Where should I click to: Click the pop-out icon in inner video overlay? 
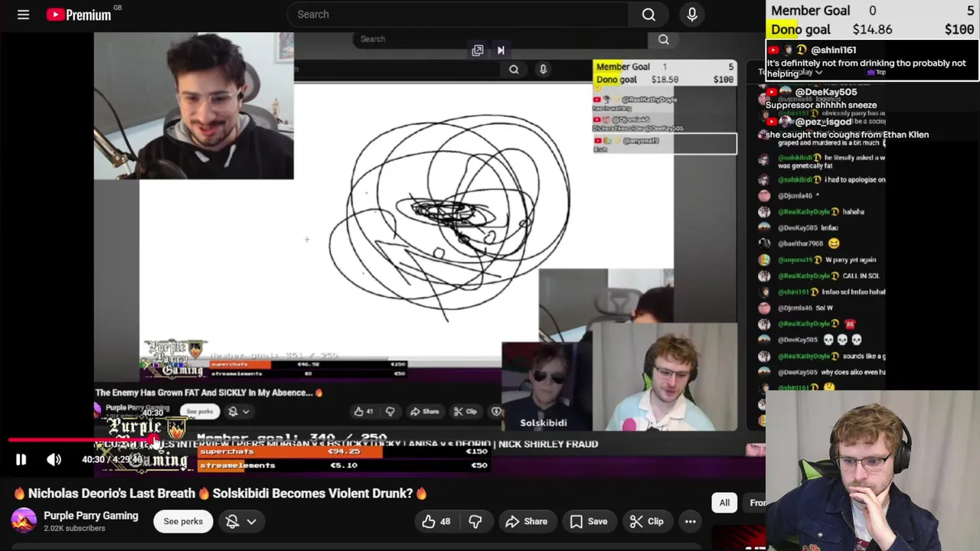[x=478, y=51]
